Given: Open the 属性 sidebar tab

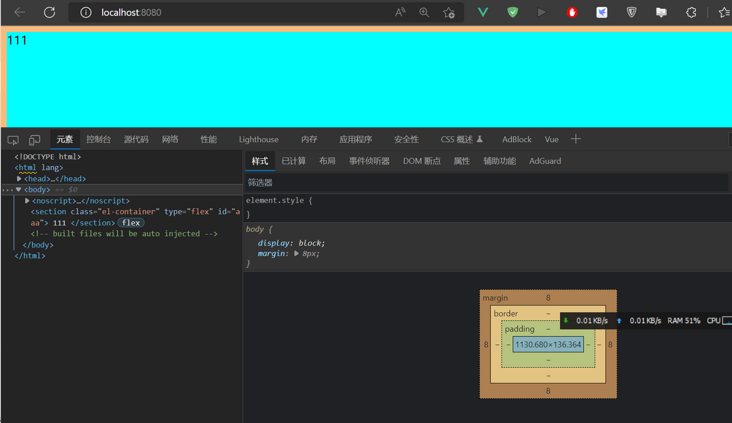Looking at the screenshot, I should (461, 161).
